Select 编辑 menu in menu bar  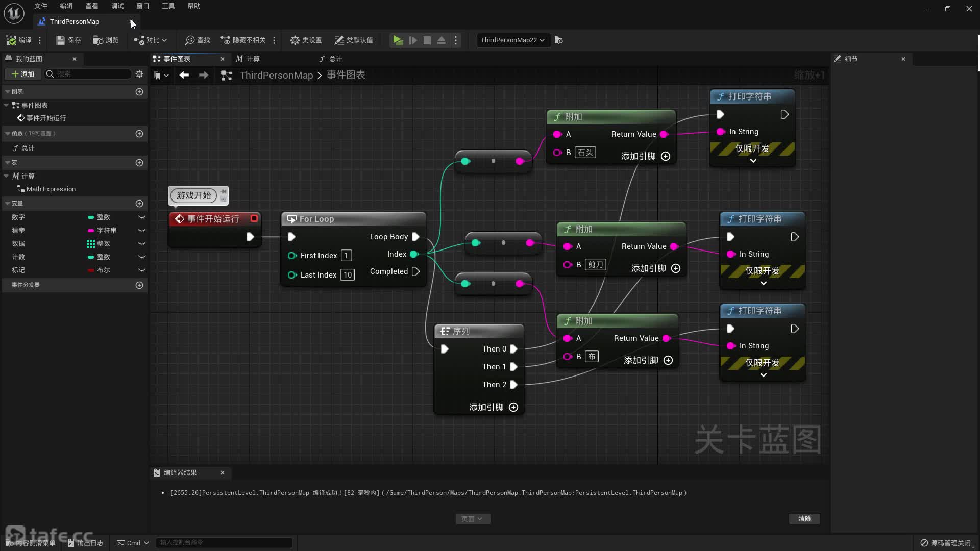tap(65, 6)
